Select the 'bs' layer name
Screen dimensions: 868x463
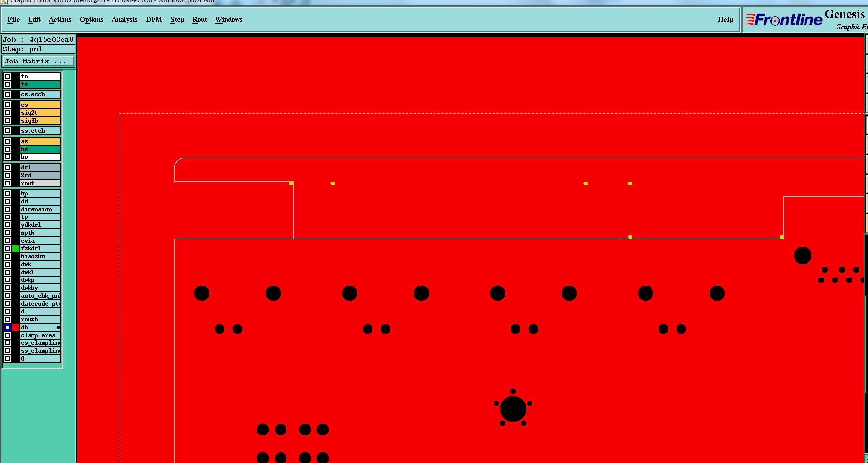point(40,149)
